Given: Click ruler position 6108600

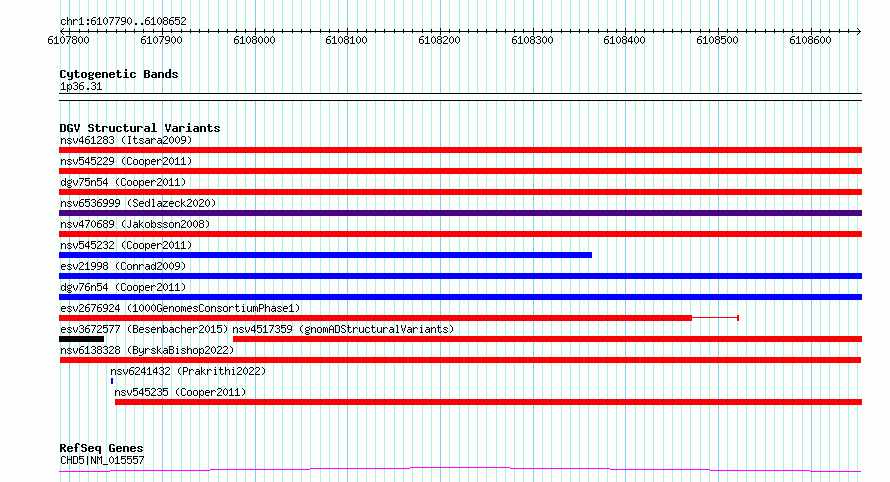Looking at the screenshot, I should [811, 40].
